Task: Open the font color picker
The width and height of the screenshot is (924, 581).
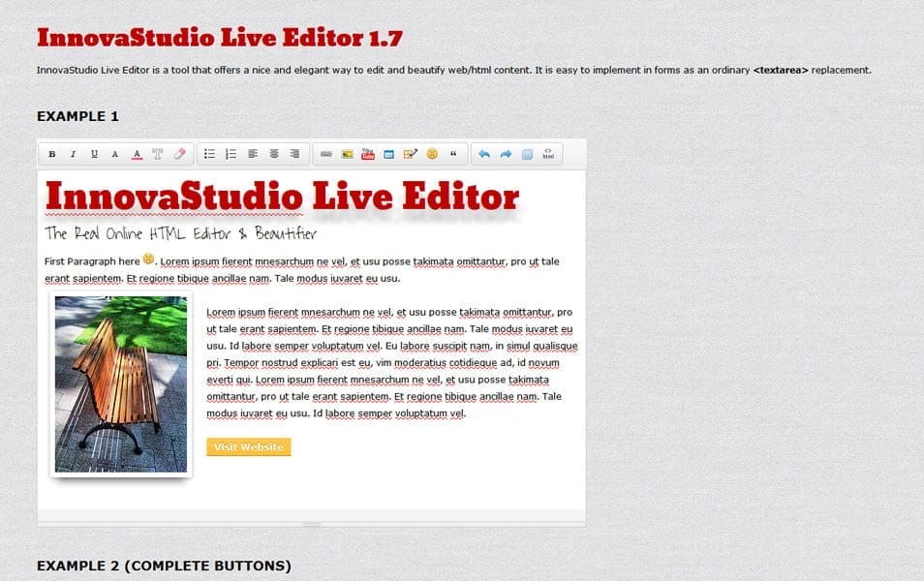Action: 137,153
